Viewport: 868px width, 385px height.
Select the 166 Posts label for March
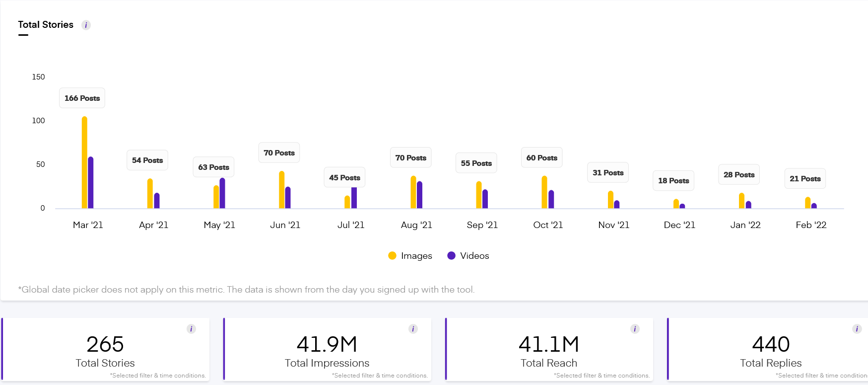[82, 98]
